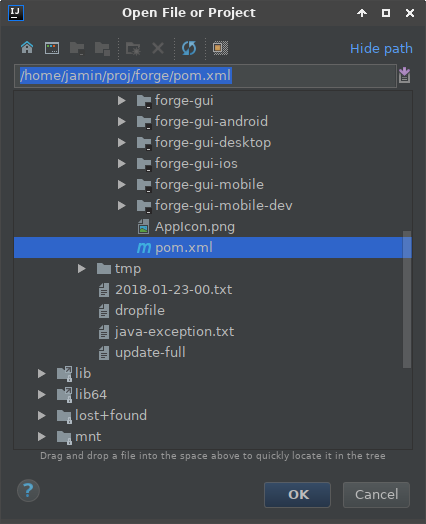Image resolution: width=426 pixels, height=524 pixels.
Task: Click the Hide path link
Action: [381, 48]
